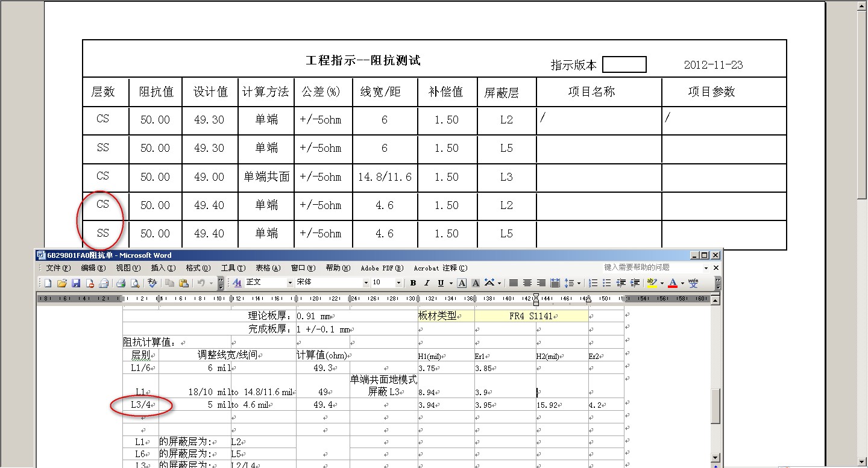The height and width of the screenshot is (468, 868).
Task: Run the spelling and grammar check icon
Action: pos(153,282)
